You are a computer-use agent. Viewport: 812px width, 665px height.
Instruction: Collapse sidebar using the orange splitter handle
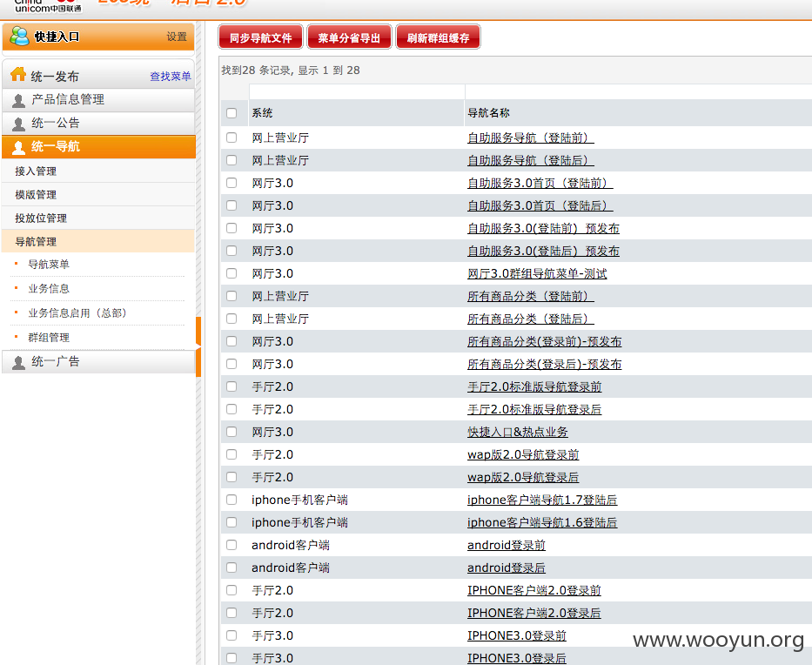198,346
